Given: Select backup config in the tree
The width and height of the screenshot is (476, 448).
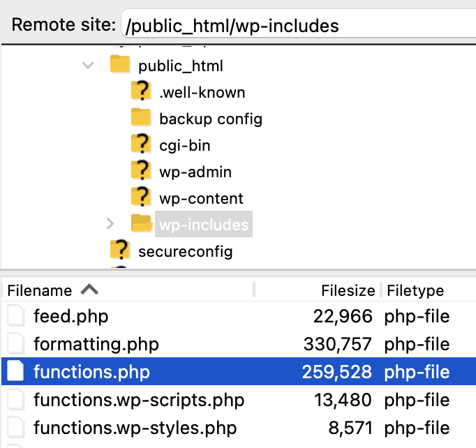Looking at the screenshot, I should 211,119.
